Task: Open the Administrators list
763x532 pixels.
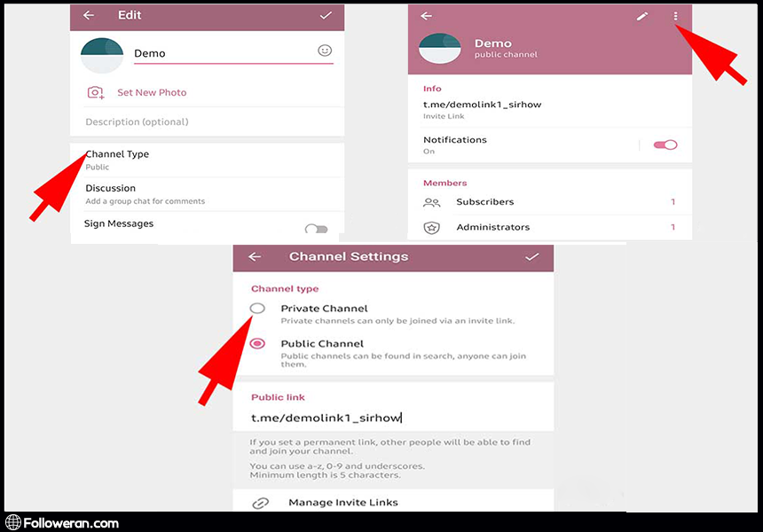Action: [492, 227]
